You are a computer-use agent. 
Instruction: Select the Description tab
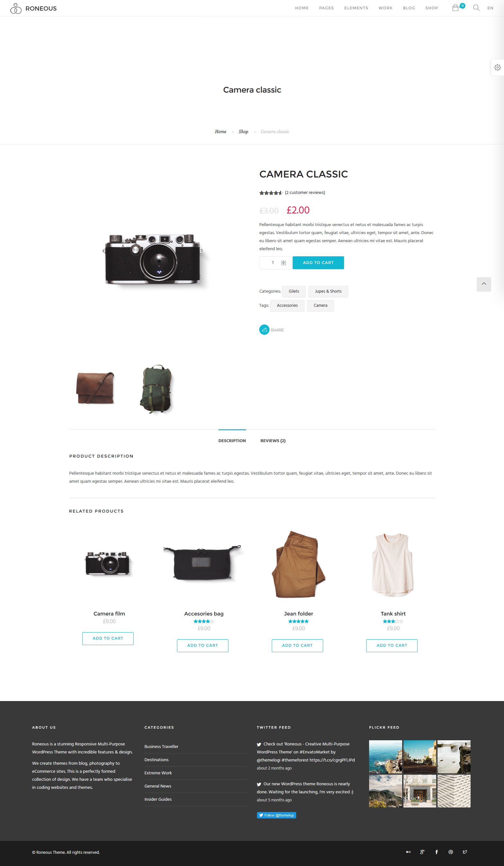coord(232,441)
